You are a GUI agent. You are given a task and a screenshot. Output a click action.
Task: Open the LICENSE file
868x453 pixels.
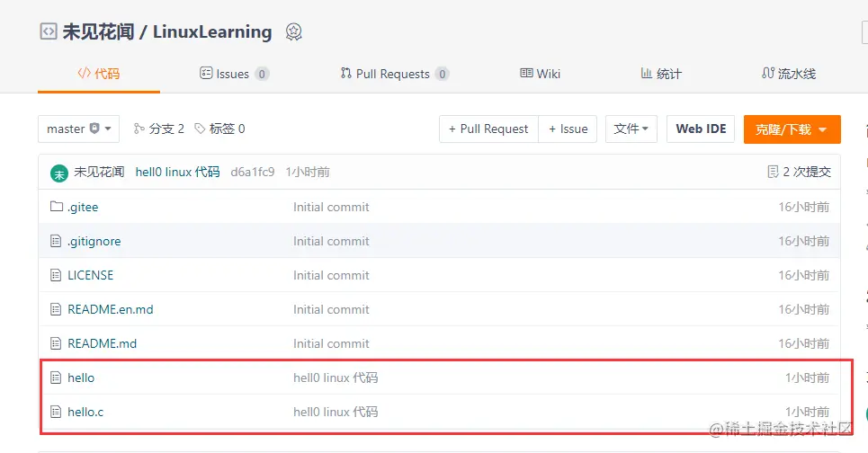(x=90, y=275)
